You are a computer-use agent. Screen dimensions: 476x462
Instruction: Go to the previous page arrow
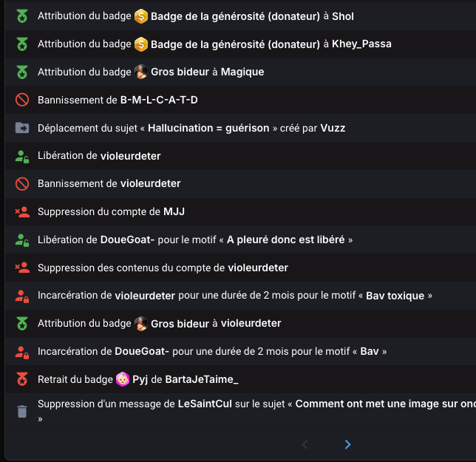305,444
